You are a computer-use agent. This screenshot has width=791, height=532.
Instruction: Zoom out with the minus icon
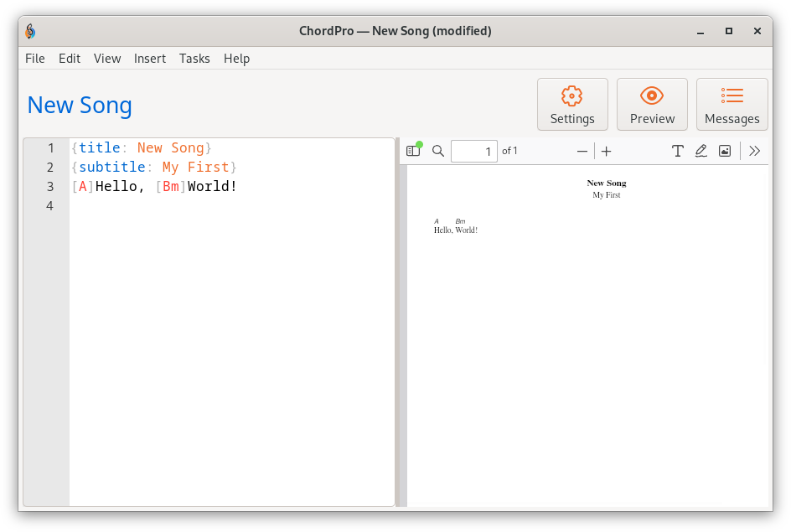(x=582, y=152)
